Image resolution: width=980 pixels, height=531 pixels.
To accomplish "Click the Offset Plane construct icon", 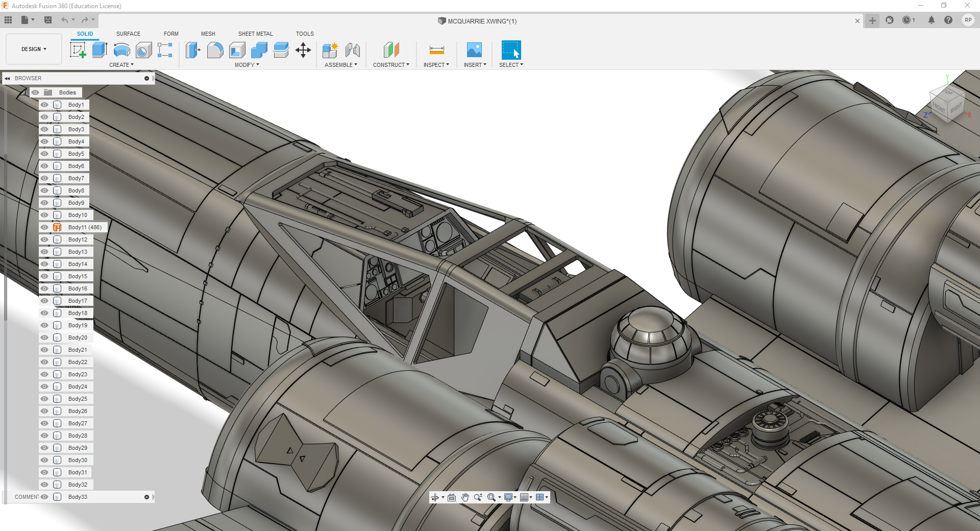I will click(391, 50).
